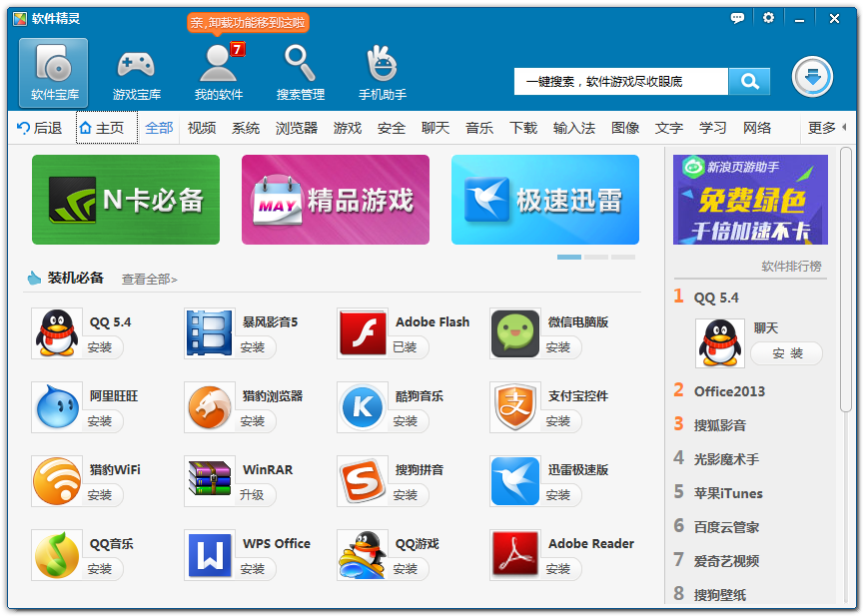The height and width of the screenshot is (616, 864).
Task: Expand the 更多 categories arrow
Action: point(844,128)
